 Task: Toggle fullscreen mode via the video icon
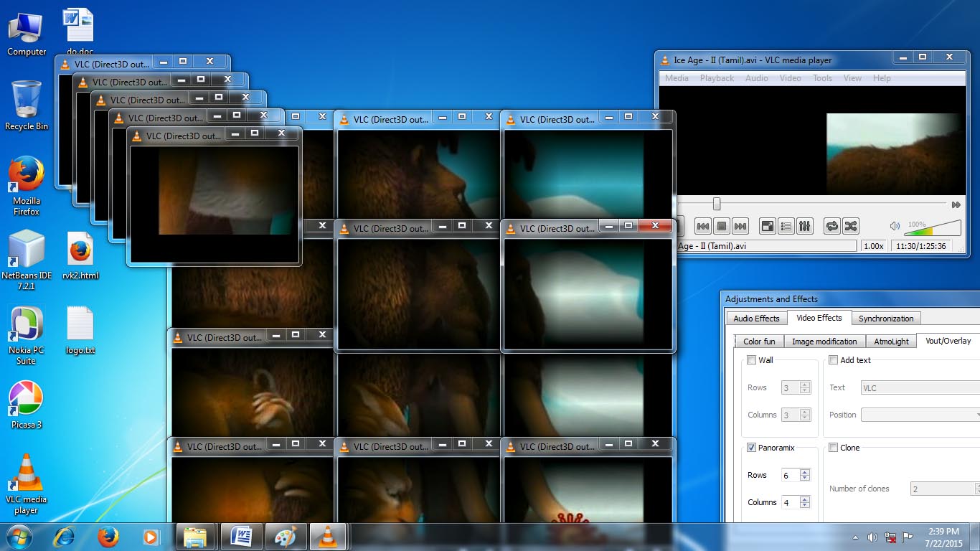[767, 226]
